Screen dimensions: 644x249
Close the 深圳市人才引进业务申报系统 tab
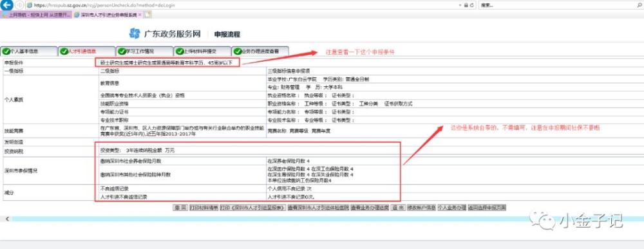click(140, 15)
